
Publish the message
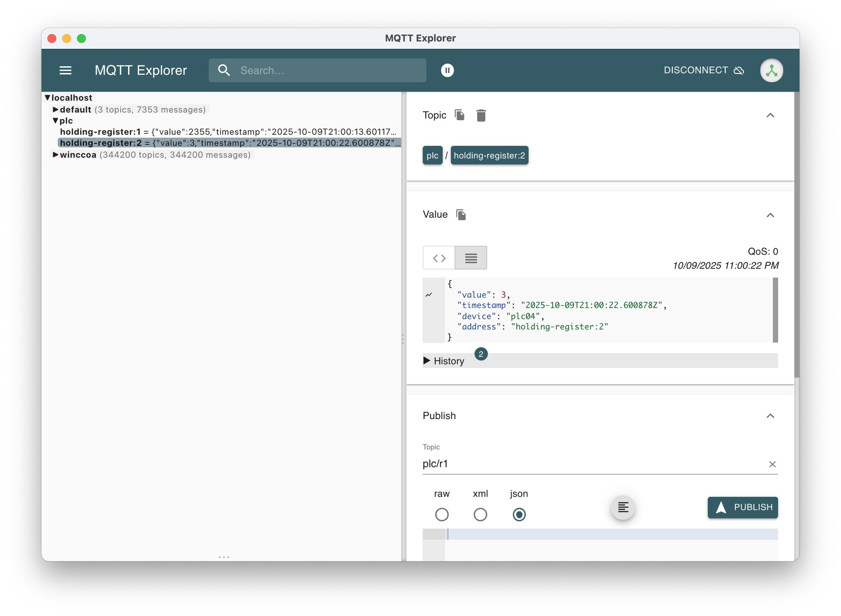point(742,508)
